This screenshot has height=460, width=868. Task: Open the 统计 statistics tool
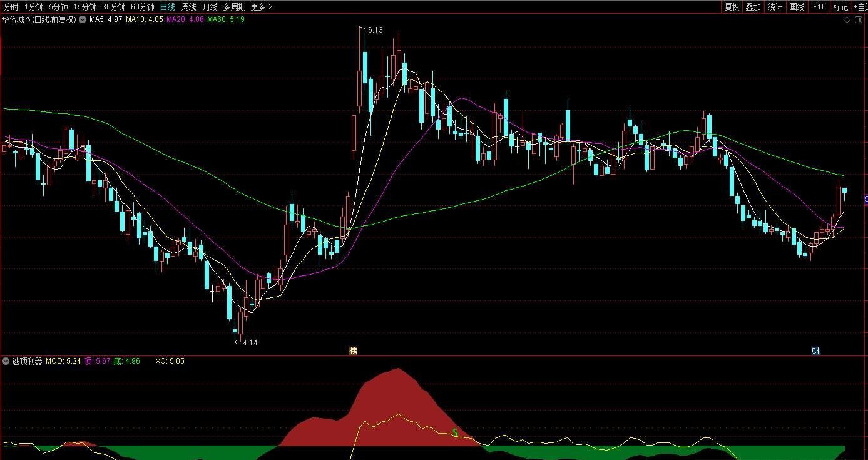pos(775,7)
